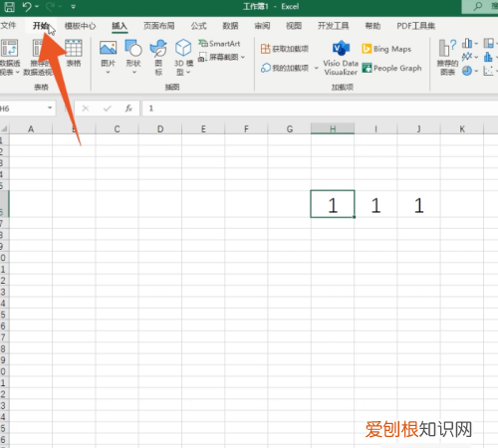Select all cells with corner triangle

coord(4,128)
